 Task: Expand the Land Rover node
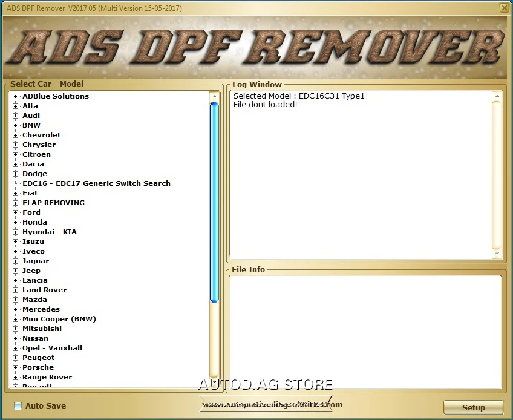15,290
